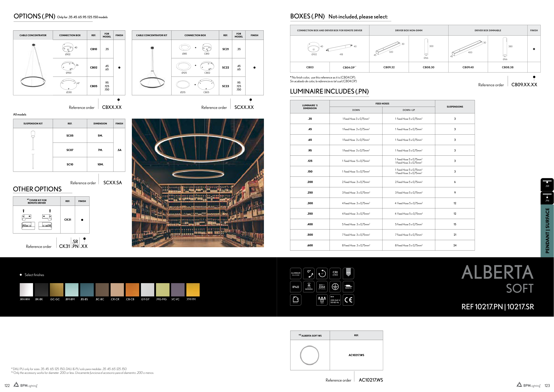Click the Indoor house icon
The height and width of the screenshot is (392, 554).
(296, 300)
